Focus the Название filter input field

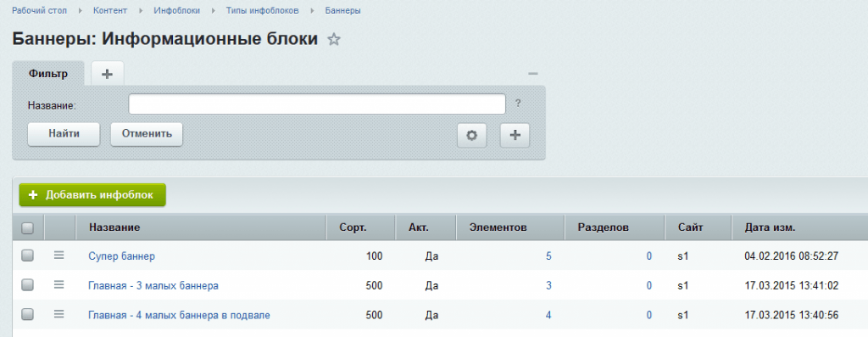[317, 104]
